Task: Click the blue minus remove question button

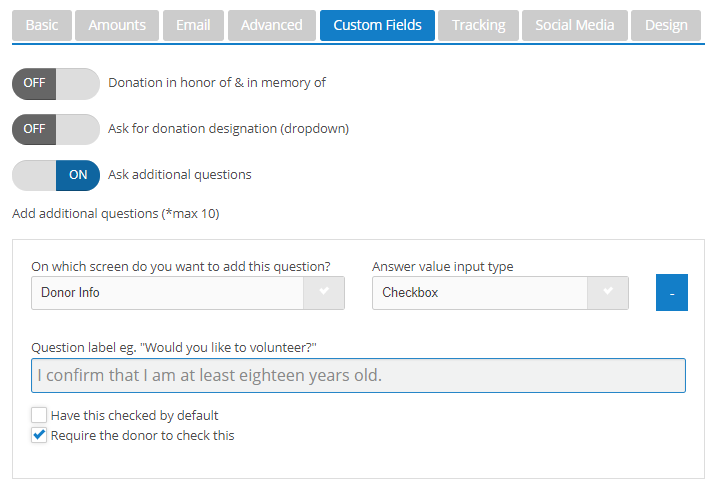Action: pos(672,293)
